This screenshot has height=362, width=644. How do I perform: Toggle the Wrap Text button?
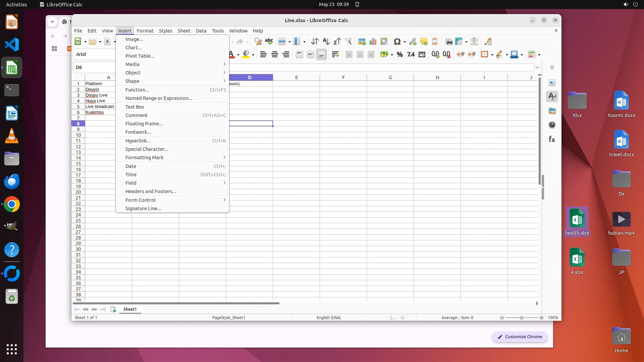(x=335, y=55)
